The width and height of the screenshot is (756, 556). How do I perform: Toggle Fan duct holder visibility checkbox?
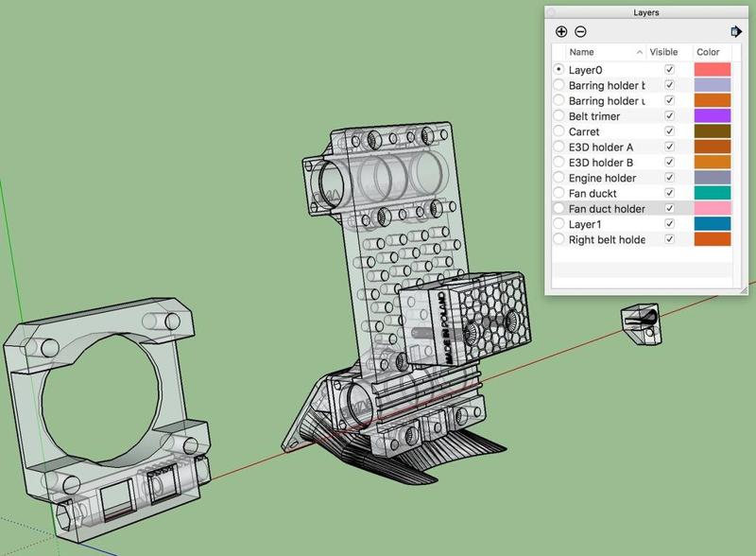click(669, 208)
